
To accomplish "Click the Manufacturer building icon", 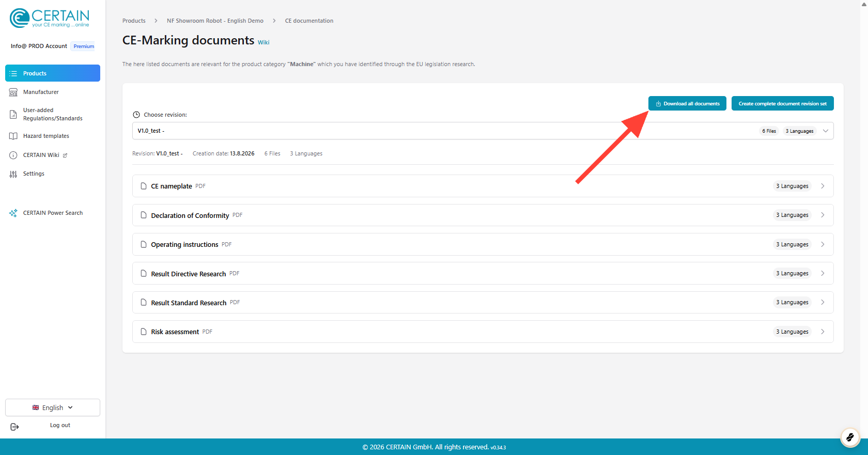I will pos(13,92).
